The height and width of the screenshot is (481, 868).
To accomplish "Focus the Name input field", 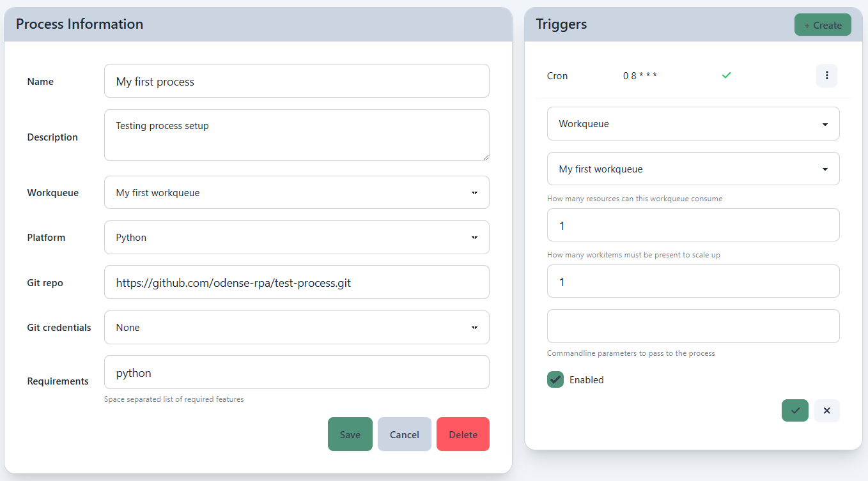I will (x=297, y=81).
